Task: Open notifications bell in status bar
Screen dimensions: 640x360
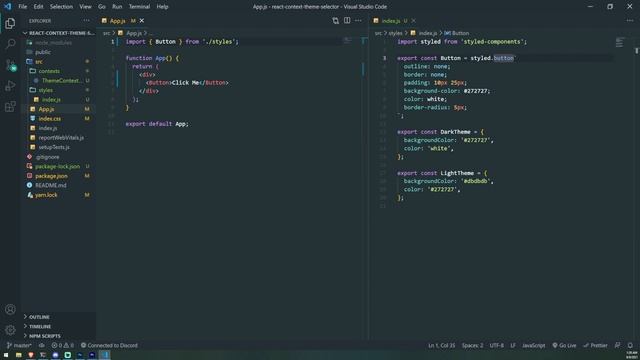Action: [630, 345]
